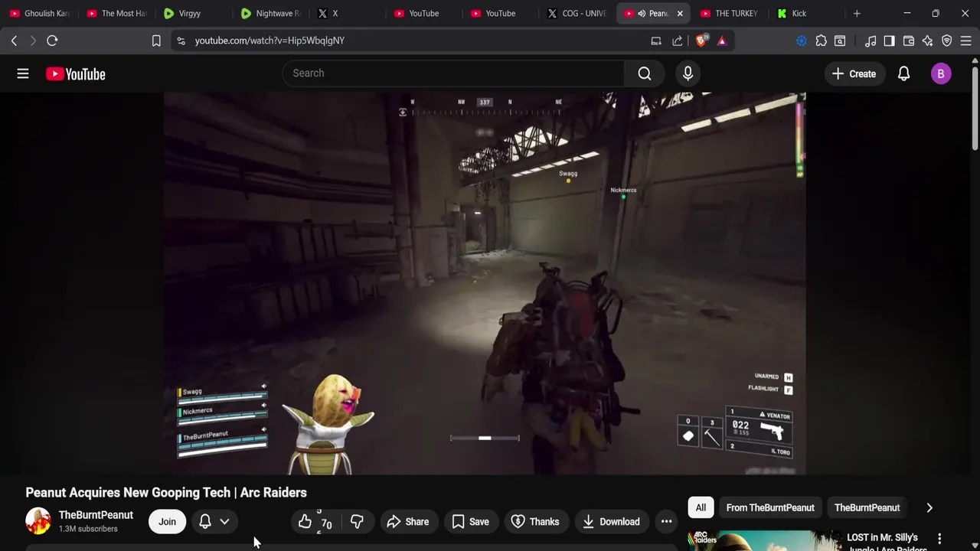This screenshot has width=980, height=551.
Task: Switch to Kick tab
Action: click(x=805, y=13)
